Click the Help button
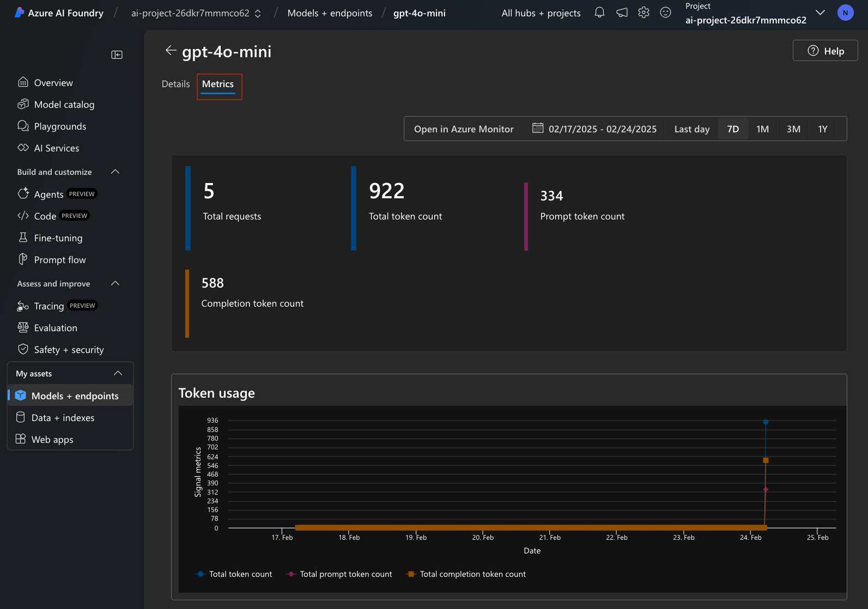 point(825,51)
